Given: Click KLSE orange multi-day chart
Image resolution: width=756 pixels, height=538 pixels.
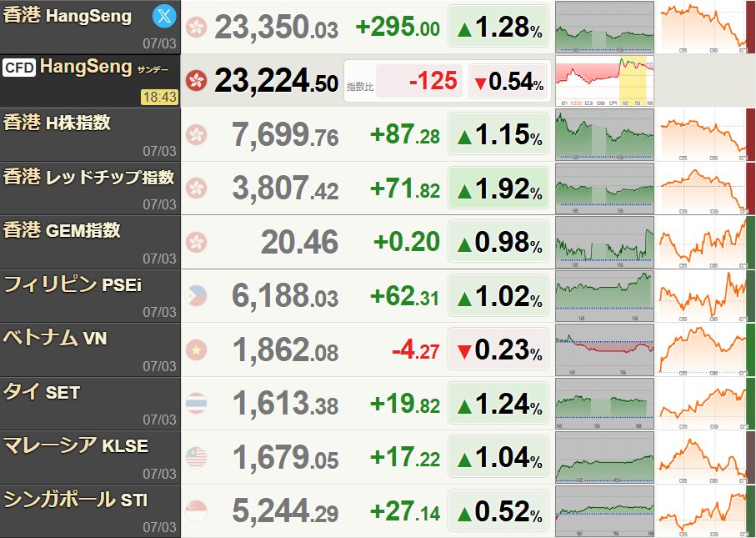Looking at the screenshot, I should [x=707, y=457].
